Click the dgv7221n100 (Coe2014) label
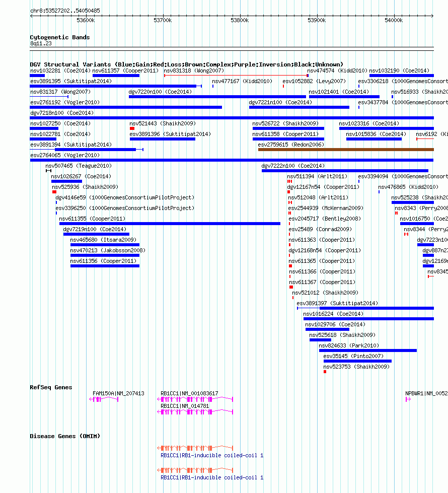Screen dimensions: 448x493 coord(280,103)
